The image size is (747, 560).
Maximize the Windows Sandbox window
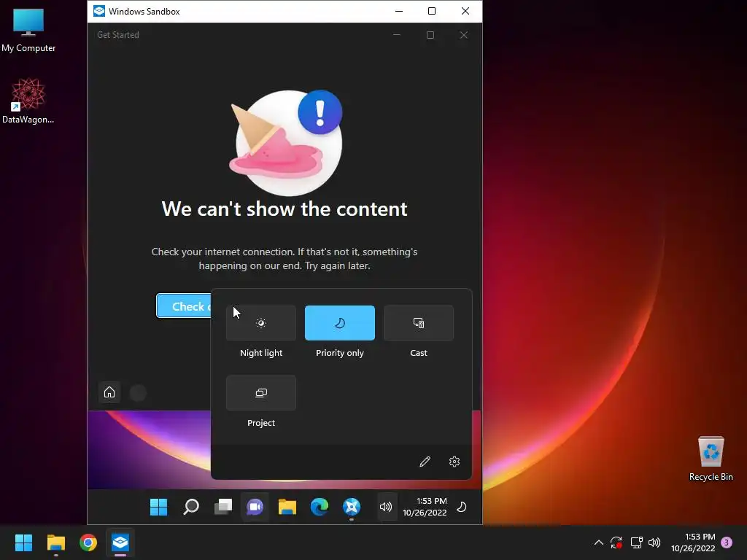(x=432, y=11)
